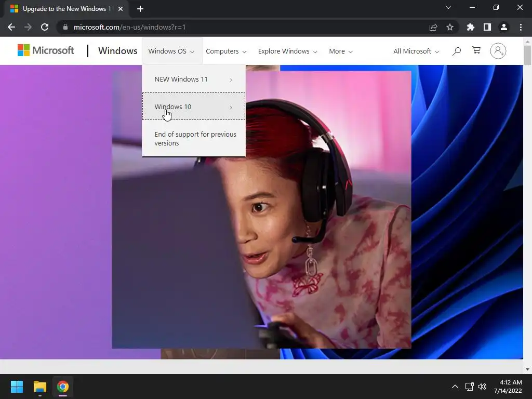The width and height of the screenshot is (532, 399).
Task: Open the Chrome three-dot menu
Action: click(521, 27)
